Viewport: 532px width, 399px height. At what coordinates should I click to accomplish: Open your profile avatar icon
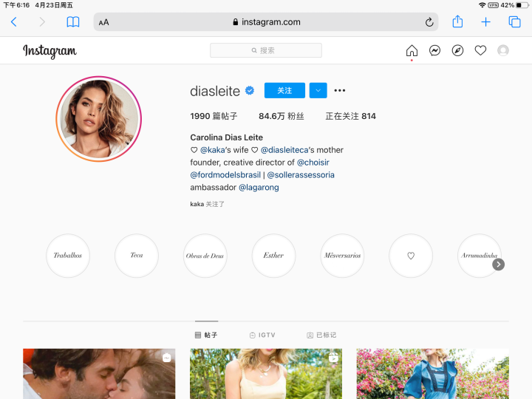(x=503, y=51)
